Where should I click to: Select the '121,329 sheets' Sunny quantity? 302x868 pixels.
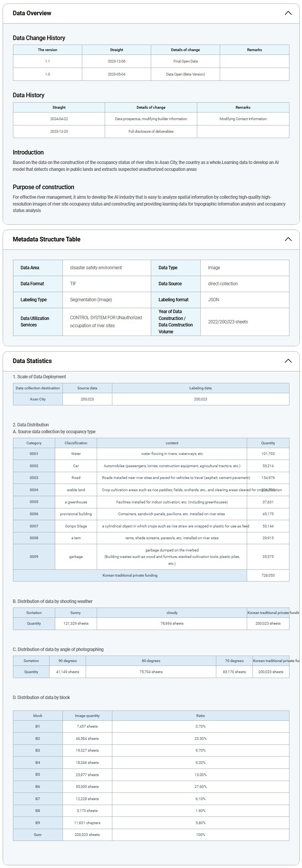point(76,624)
